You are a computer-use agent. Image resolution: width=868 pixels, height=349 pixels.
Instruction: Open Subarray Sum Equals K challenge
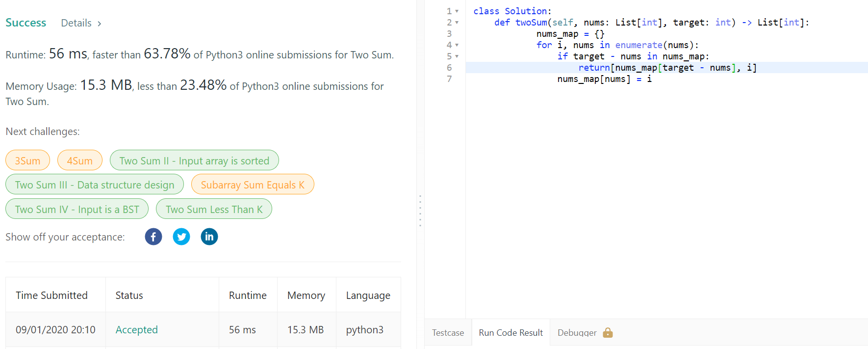tap(253, 184)
